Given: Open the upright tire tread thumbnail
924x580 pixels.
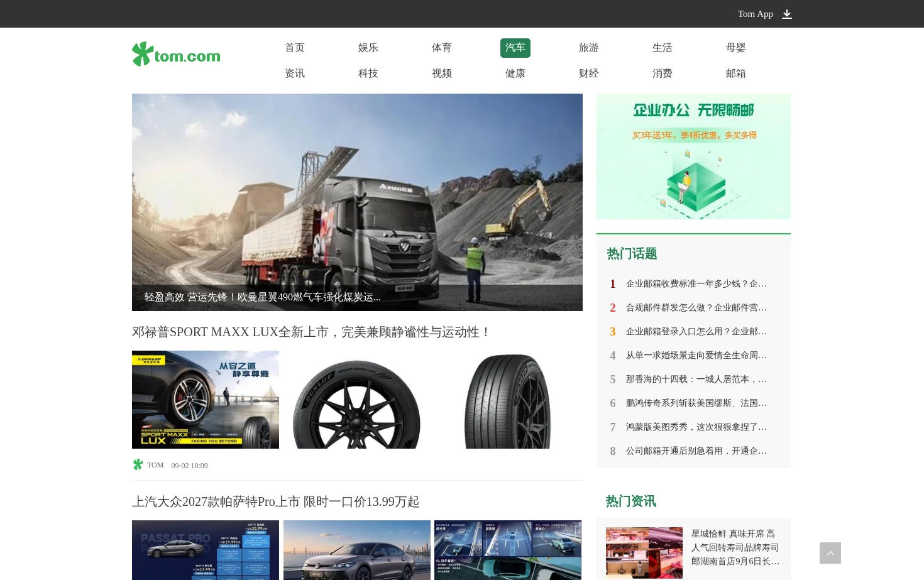Looking at the screenshot, I should pyautogui.click(x=508, y=400).
